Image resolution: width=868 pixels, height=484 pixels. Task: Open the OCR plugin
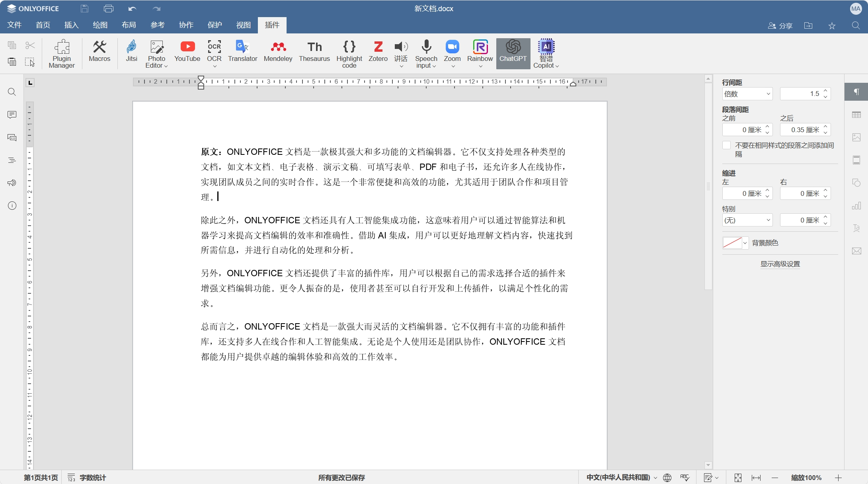pos(214,54)
